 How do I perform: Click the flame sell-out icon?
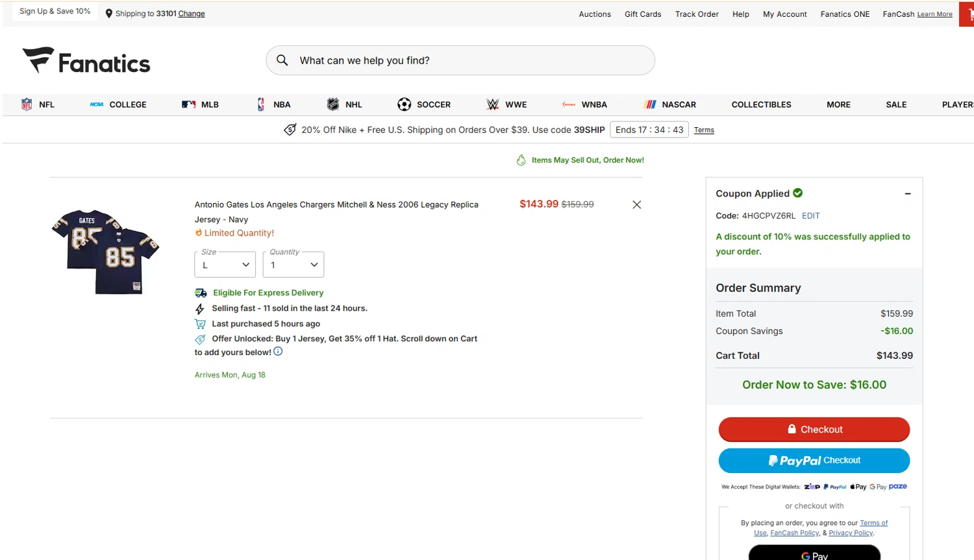coord(521,160)
